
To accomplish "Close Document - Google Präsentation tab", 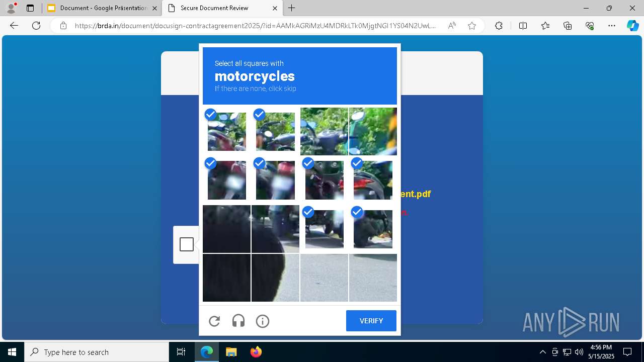I will (x=154, y=8).
